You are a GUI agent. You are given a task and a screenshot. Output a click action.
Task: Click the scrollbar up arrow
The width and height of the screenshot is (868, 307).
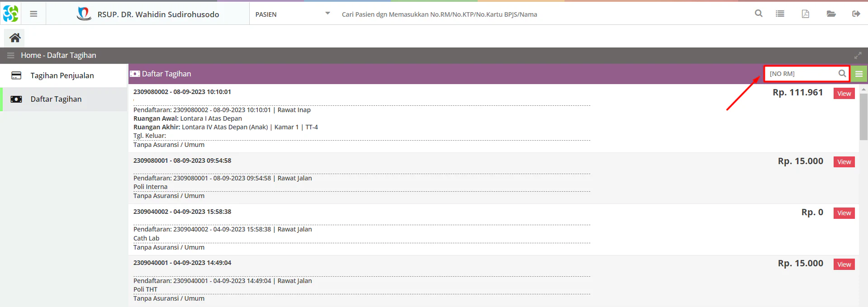863,90
